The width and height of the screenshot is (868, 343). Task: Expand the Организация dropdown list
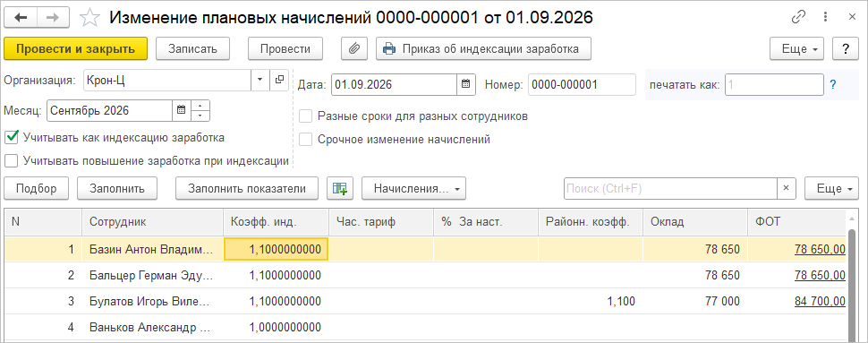[260, 80]
